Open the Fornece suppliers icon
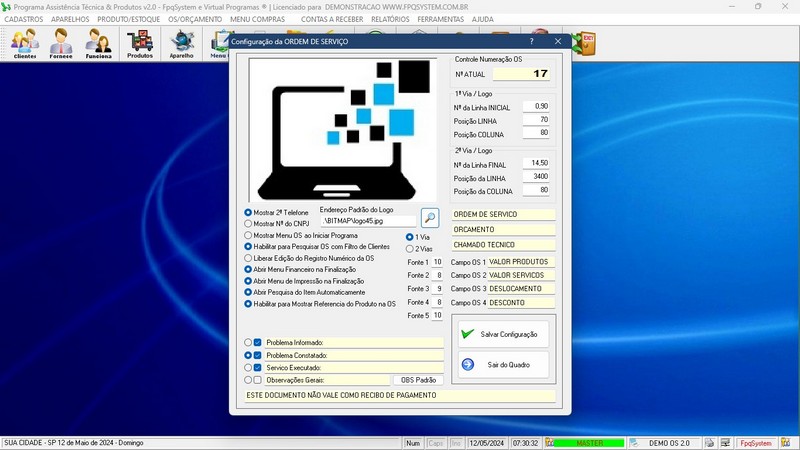 [61, 43]
